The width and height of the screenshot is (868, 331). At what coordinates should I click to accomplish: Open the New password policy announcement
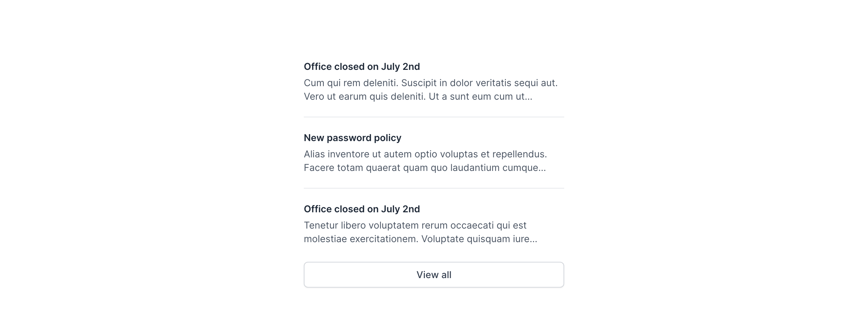(352, 138)
